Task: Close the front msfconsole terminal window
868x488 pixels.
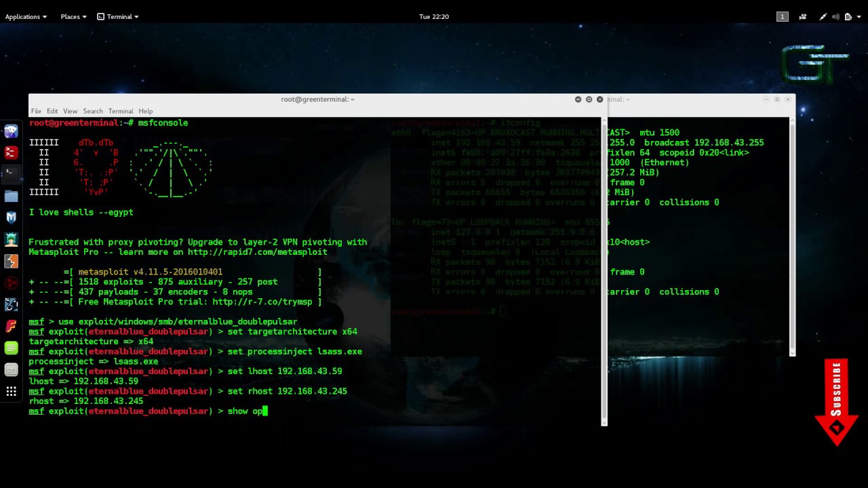Action: [x=599, y=99]
